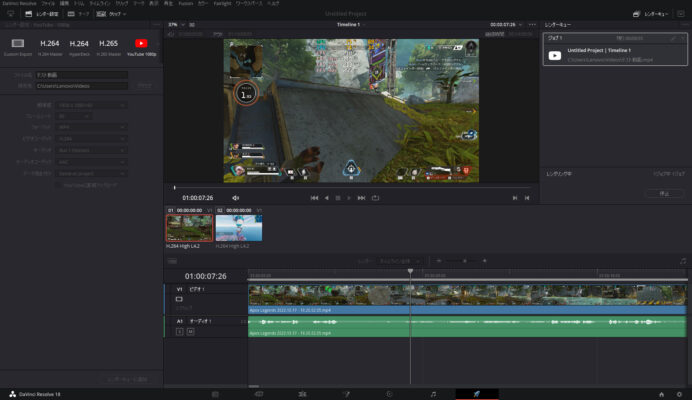The height and width of the screenshot is (400, 692).
Task: Go to the Color page icon
Action: tap(389, 394)
